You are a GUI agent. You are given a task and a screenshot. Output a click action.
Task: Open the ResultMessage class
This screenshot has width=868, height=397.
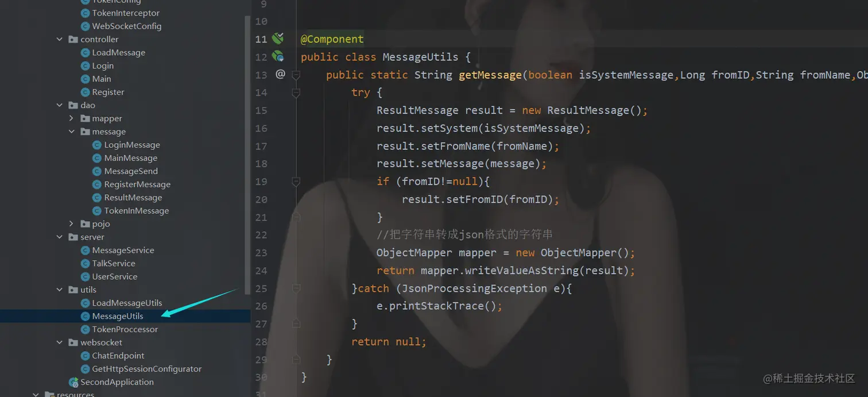(133, 198)
